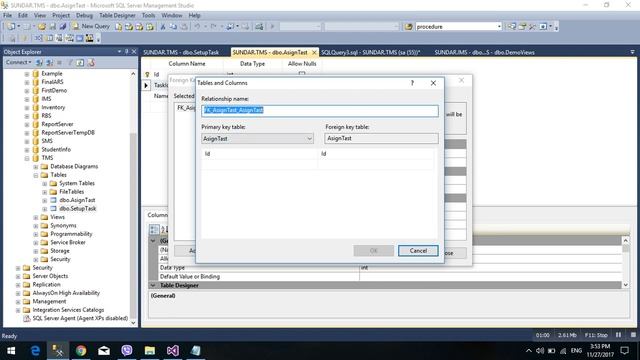This screenshot has width=640, height=360.
Task: Expand the Inventory database node
Action: click(27, 108)
